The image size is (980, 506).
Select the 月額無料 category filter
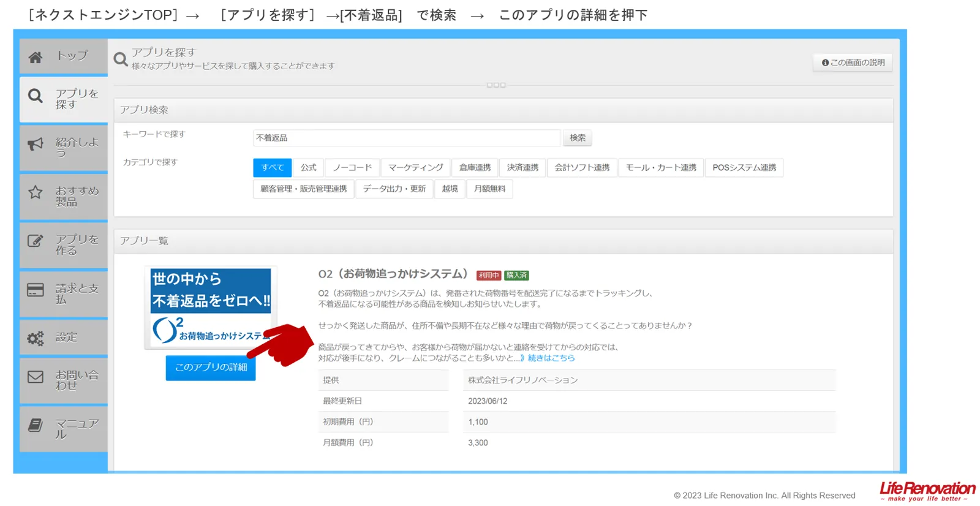point(490,189)
